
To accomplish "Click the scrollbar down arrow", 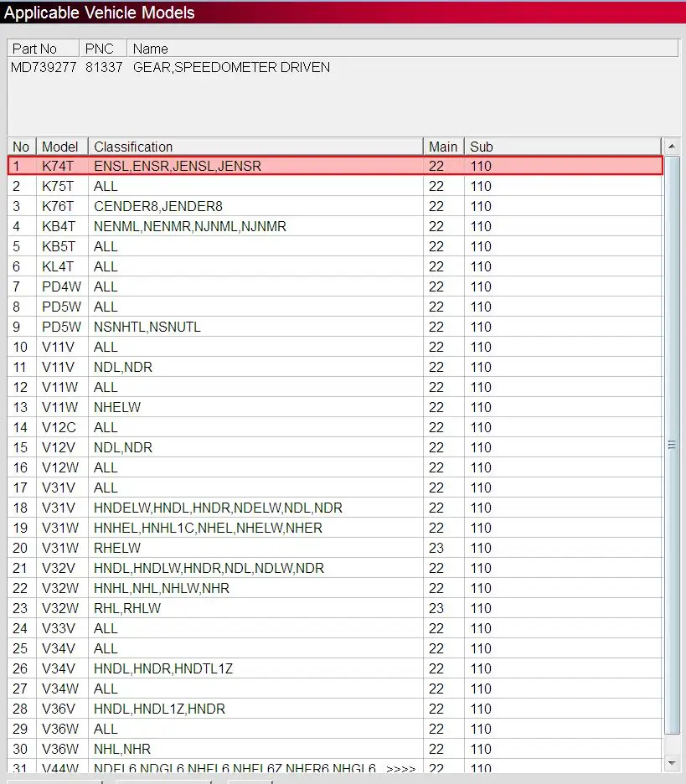I will click(671, 762).
